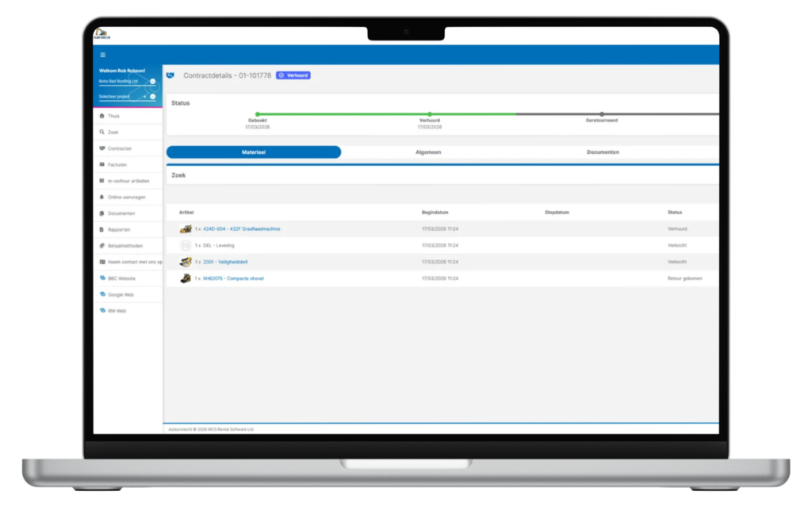Click the link icon for Google Web
This screenshot has width=812, height=507.
pyautogui.click(x=102, y=294)
